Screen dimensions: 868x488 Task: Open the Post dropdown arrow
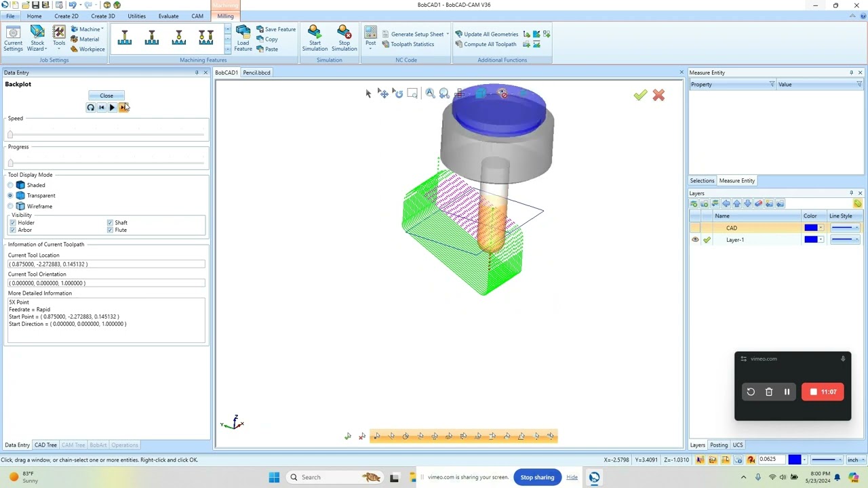(x=370, y=49)
